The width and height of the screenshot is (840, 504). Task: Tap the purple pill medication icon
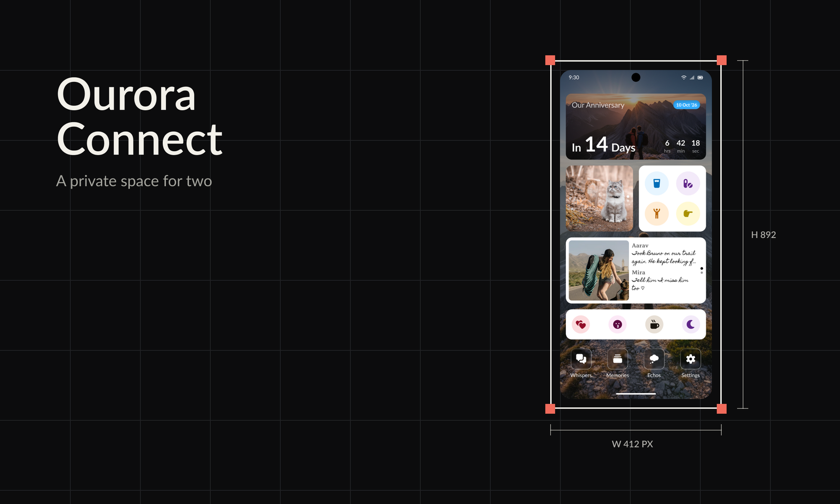[688, 183]
